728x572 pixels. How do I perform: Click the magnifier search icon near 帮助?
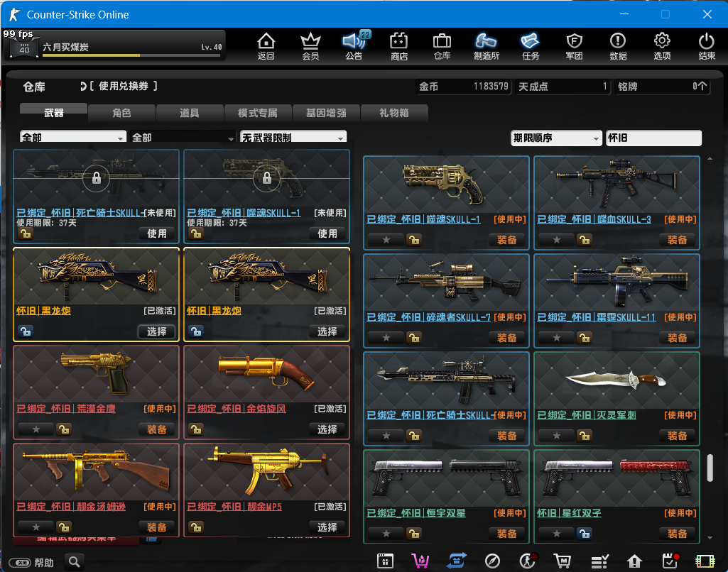(x=75, y=562)
